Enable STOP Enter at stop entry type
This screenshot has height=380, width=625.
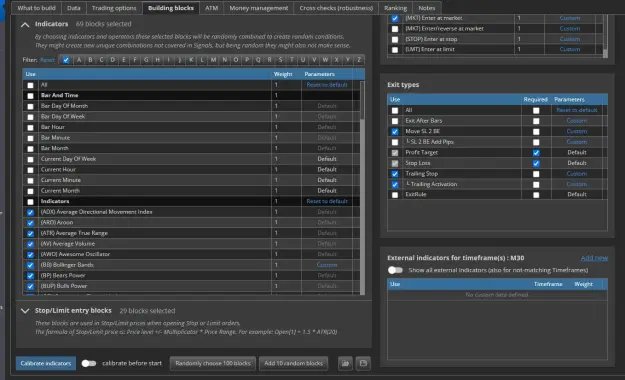tap(395, 39)
